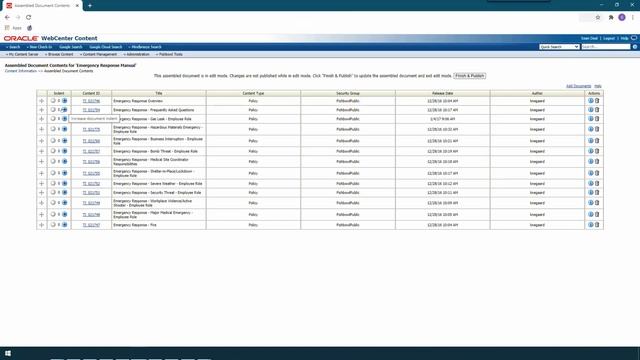Increase indent for Emergency Response - Fire row
Image resolution: width=640 pixels, height=360 pixels.
[x=64, y=225]
